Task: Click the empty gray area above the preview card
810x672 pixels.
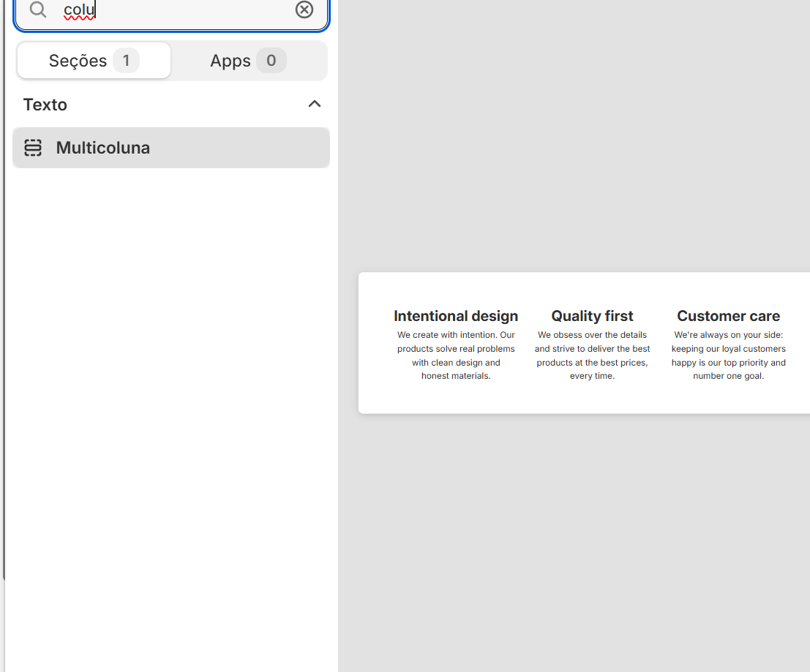Action: [x=571, y=146]
